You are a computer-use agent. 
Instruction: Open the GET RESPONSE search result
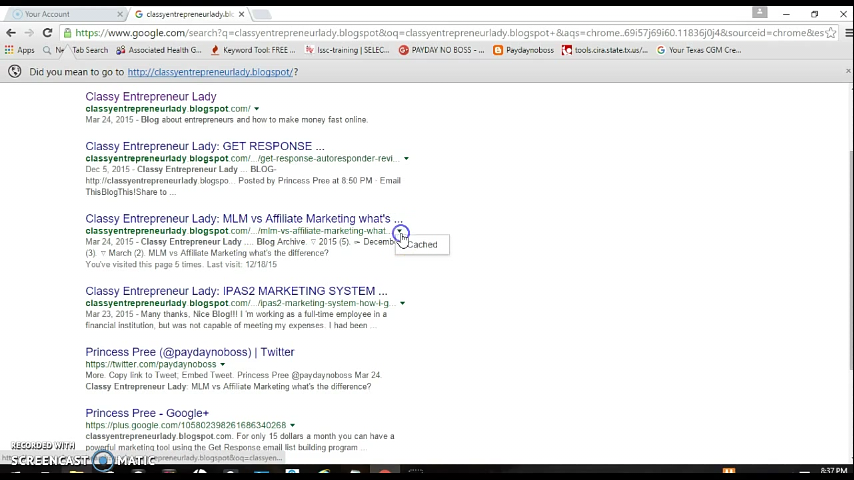[205, 146]
